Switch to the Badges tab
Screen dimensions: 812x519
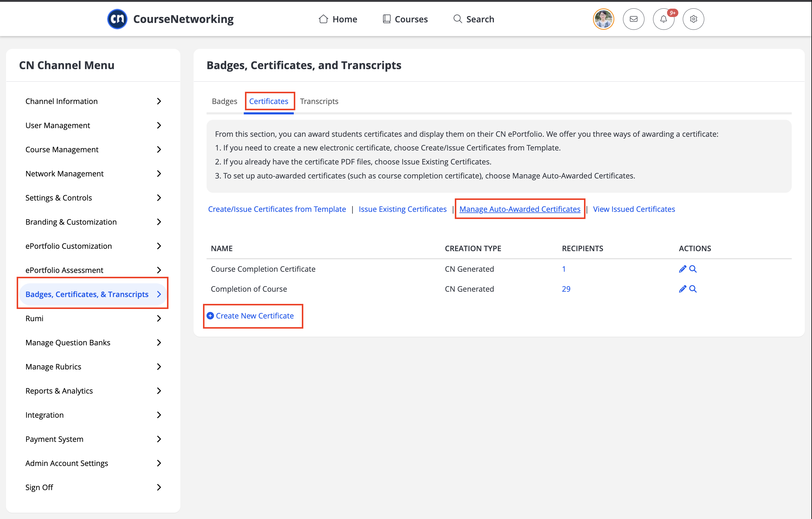click(x=224, y=101)
